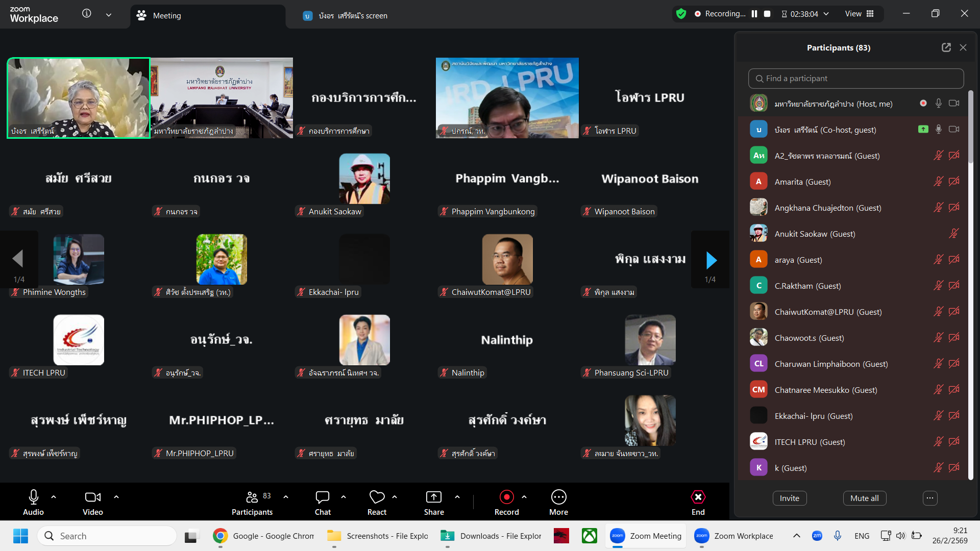Open the View layout menu
Screen dimensions: 980x551
pyautogui.click(x=860, y=14)
